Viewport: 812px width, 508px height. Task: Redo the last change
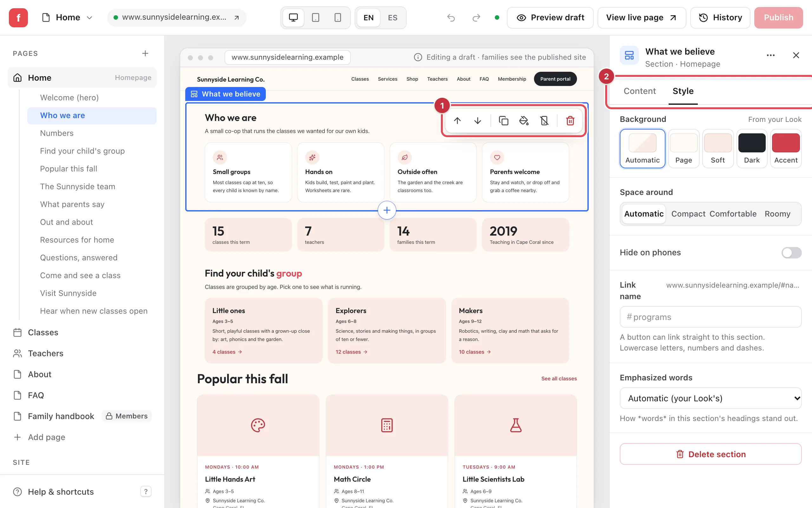coord(476,17)
